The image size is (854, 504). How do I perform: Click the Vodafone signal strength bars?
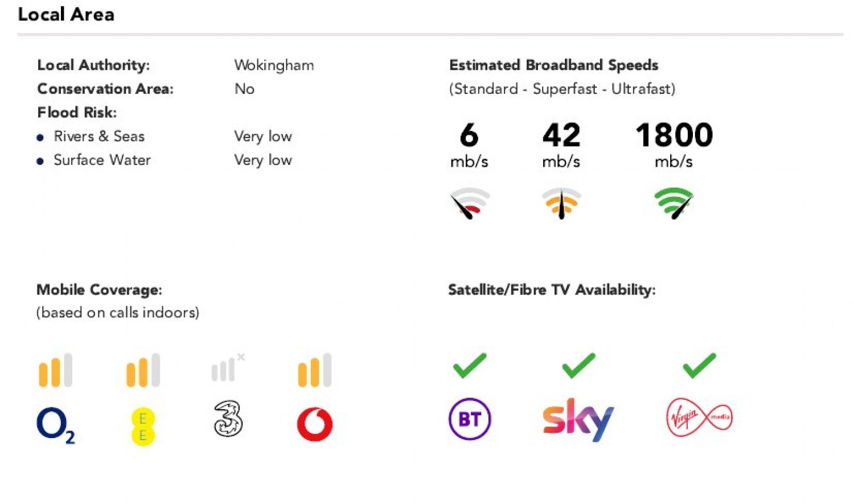[x=315, y=370]
